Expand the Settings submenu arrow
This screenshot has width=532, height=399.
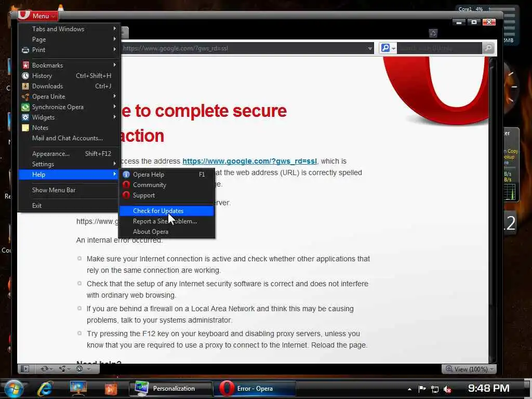[115, 164]
